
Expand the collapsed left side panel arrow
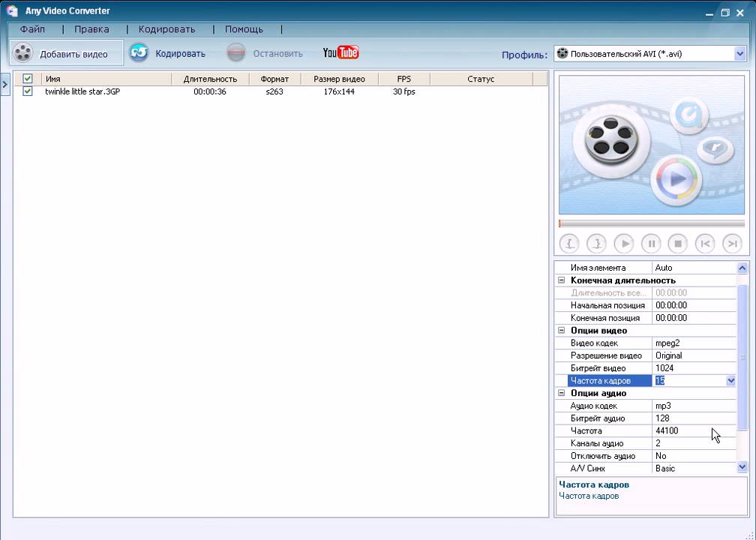[x=4, y=84]
